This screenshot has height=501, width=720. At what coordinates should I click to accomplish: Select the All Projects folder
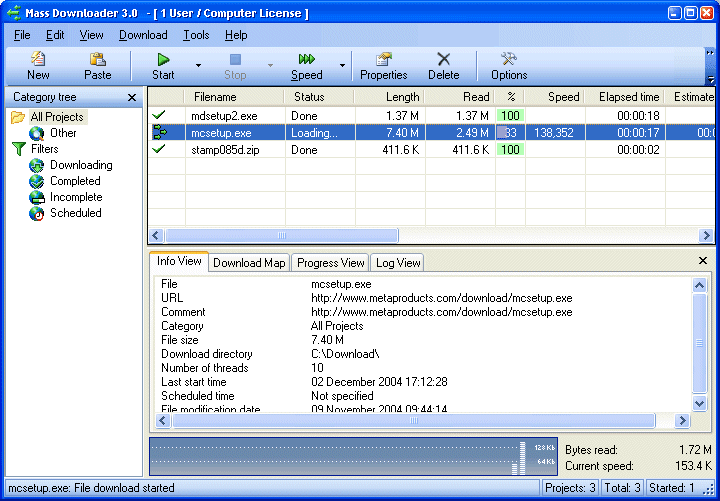[x=57, y=117]
